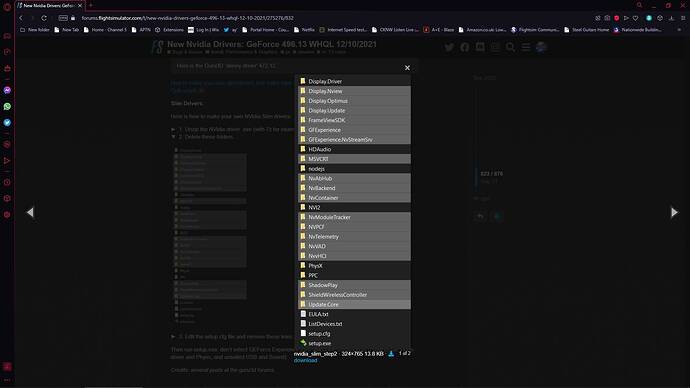Open the Opera menu logo button
Image resolution: width=690 pixels, height=388 pixels.
click(7, 7)
